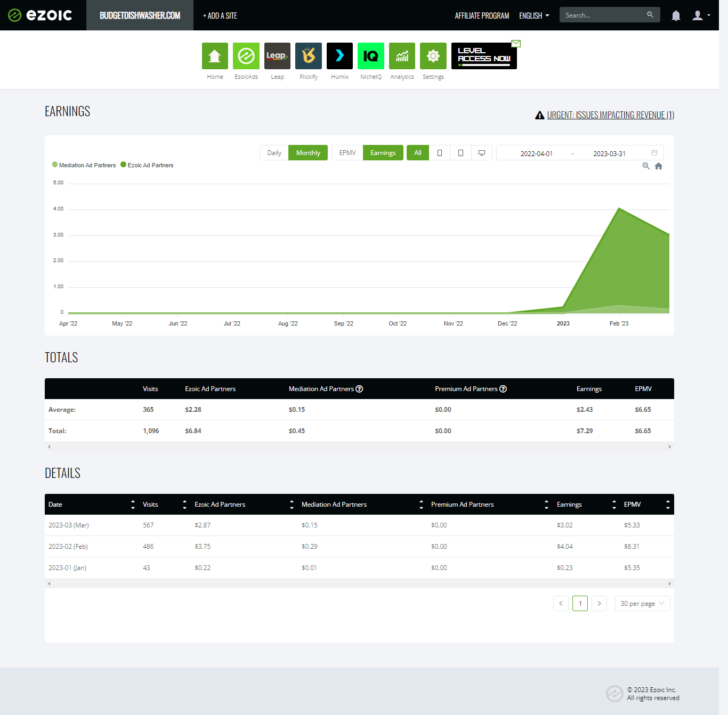Image resolution: width=728 pixels, height=715 pixels.
Task: Open the Affiliate Program link
Action: 482,15
